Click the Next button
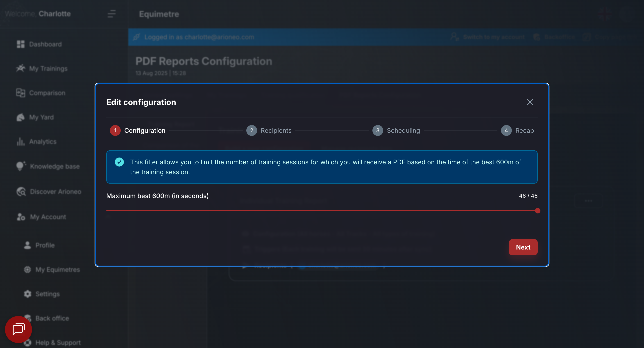 pyautogui.click(x=523, y=247)
